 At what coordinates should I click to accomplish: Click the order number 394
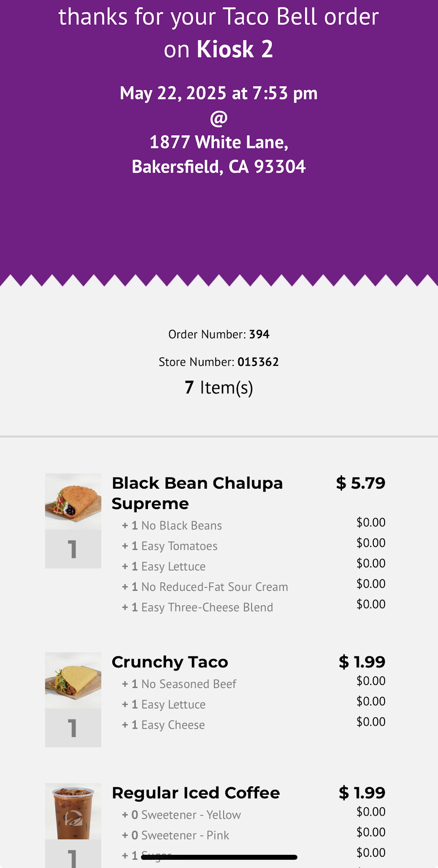(259, 335)
